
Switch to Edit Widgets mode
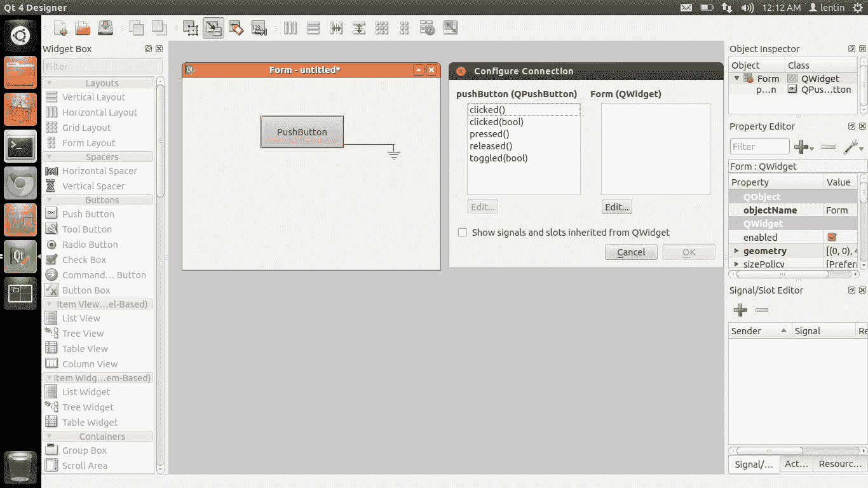pos(191,28)
